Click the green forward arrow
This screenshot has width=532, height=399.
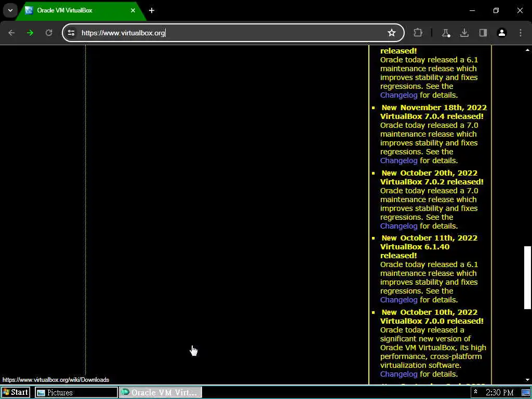click(30, 33)
